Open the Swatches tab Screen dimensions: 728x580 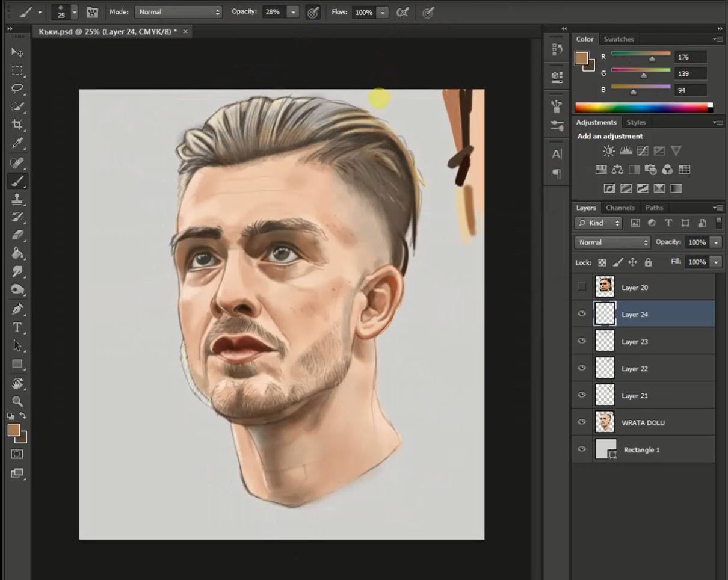pyautogui.click(x=618, y=39)
